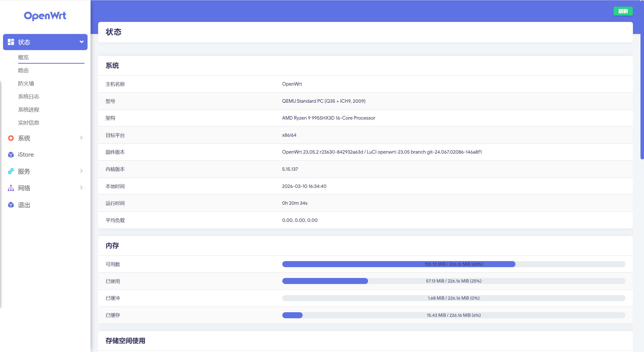
Task: Click the 已缓冲 row label
Action: pyautogui.click(x=113, y=298)
